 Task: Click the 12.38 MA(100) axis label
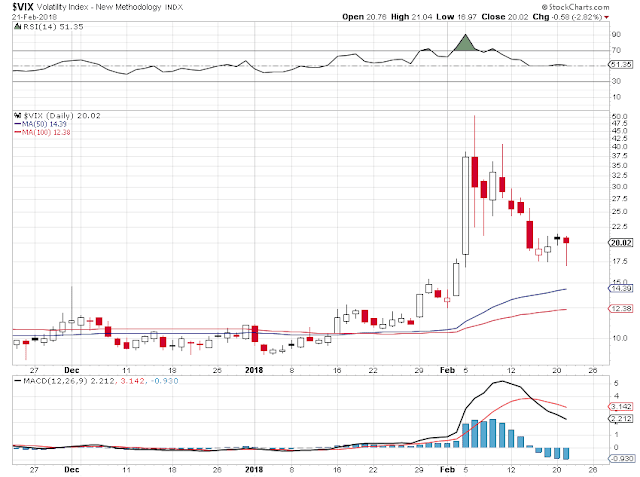(621, 308)
